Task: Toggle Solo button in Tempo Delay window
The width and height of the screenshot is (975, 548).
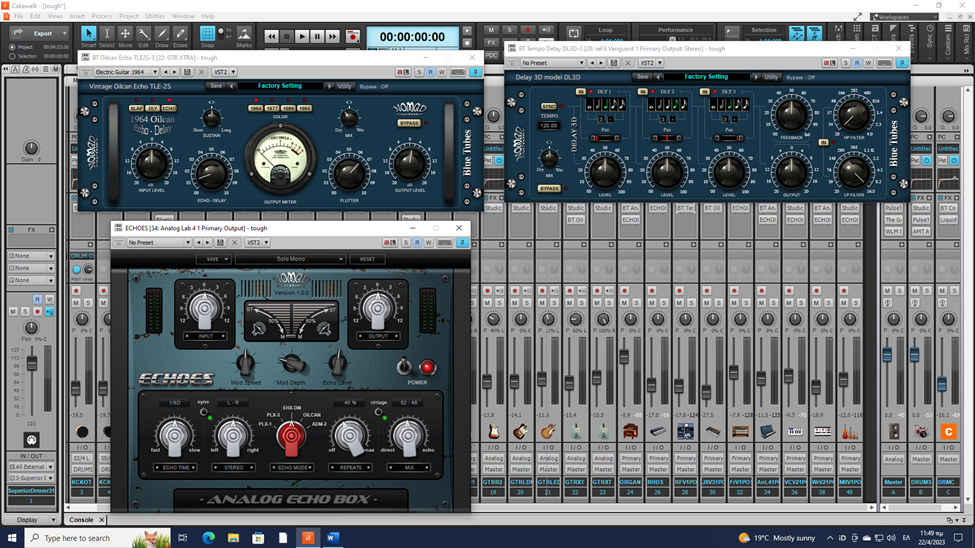Action: [846, 63]
